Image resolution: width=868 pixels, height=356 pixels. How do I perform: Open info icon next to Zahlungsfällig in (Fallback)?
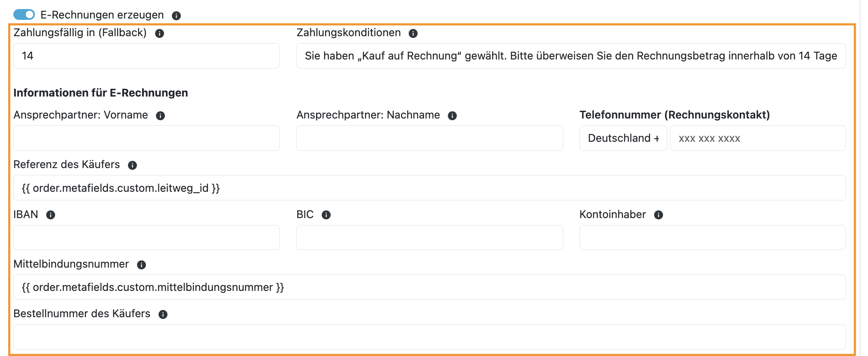point(159,34)
